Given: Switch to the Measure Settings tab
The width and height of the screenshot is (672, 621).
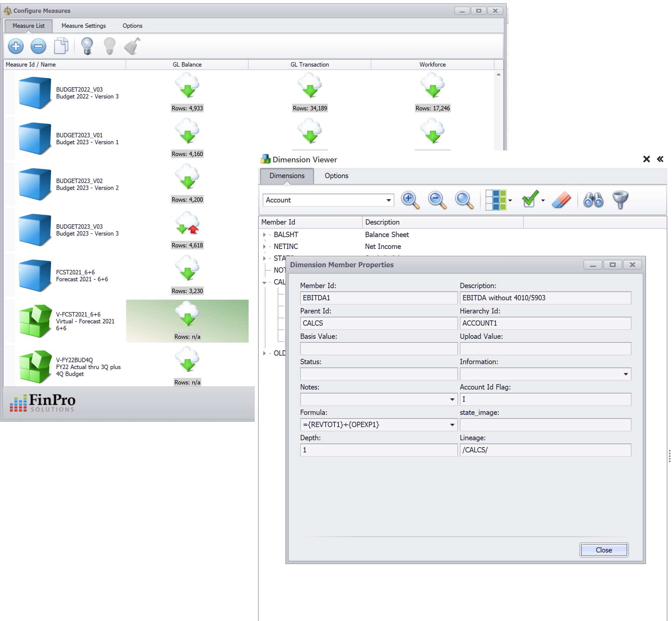Looking at the screenshot, I should [83, 26].
